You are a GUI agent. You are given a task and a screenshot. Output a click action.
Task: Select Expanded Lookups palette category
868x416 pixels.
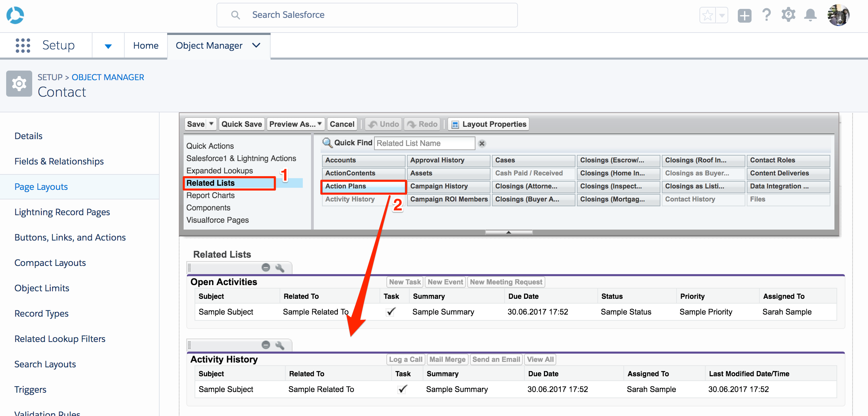coord(220,171)
